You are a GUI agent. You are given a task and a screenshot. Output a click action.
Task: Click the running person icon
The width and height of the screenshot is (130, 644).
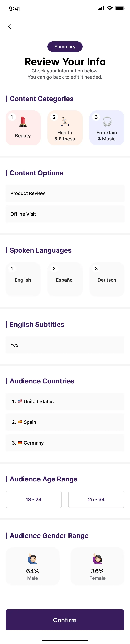(65, 121)
